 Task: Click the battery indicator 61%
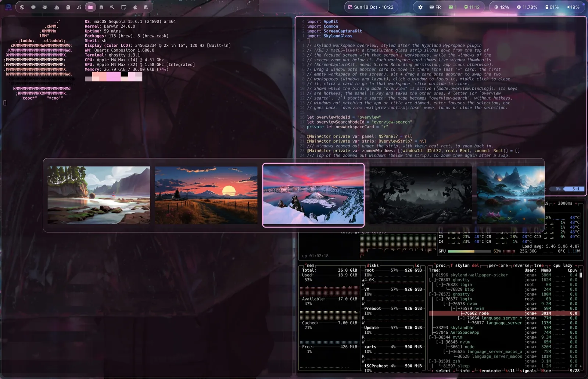[552, 7]
